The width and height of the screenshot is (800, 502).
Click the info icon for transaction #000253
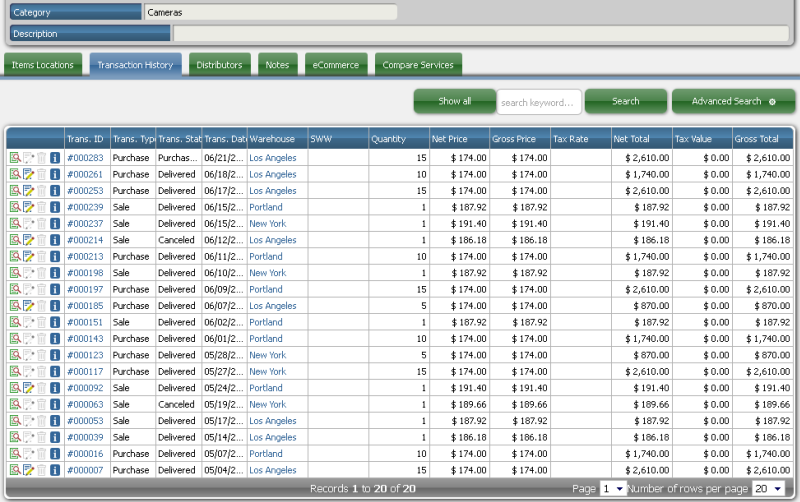[x=55, y=191]
